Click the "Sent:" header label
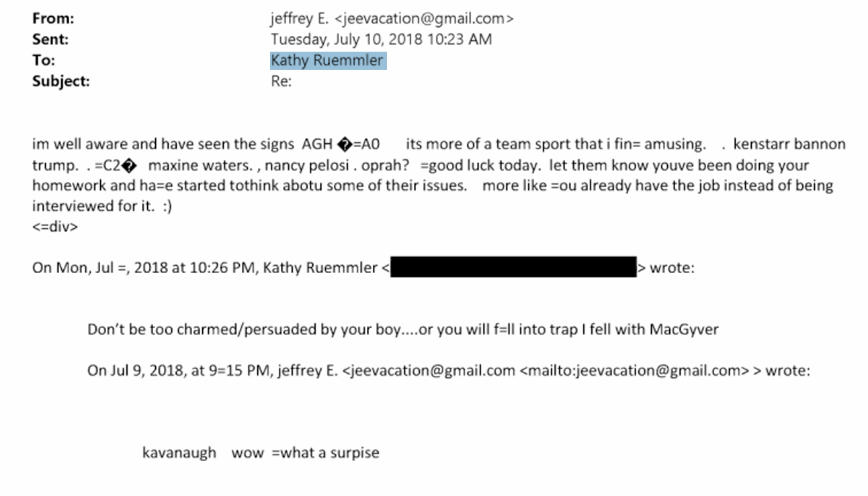 (x=50, y=40)
